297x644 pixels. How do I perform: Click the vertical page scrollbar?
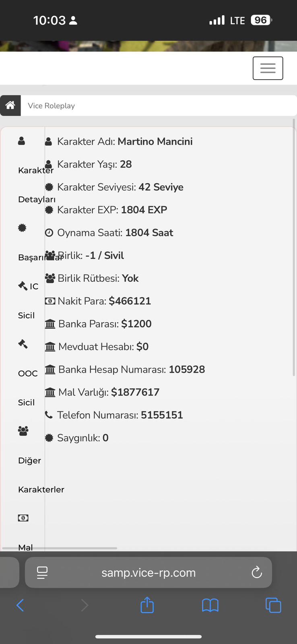pos(294,248)
